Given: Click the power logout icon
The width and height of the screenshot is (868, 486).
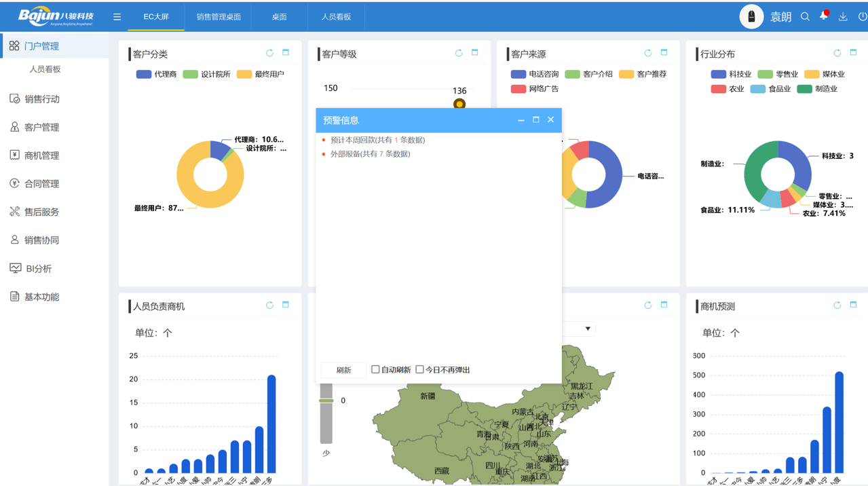Looking at the screenshot, I should click(862, 17).
